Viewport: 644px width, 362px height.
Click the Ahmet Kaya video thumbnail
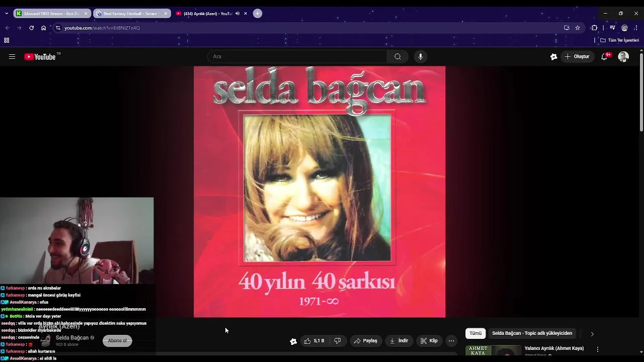[x=493, y=350]
